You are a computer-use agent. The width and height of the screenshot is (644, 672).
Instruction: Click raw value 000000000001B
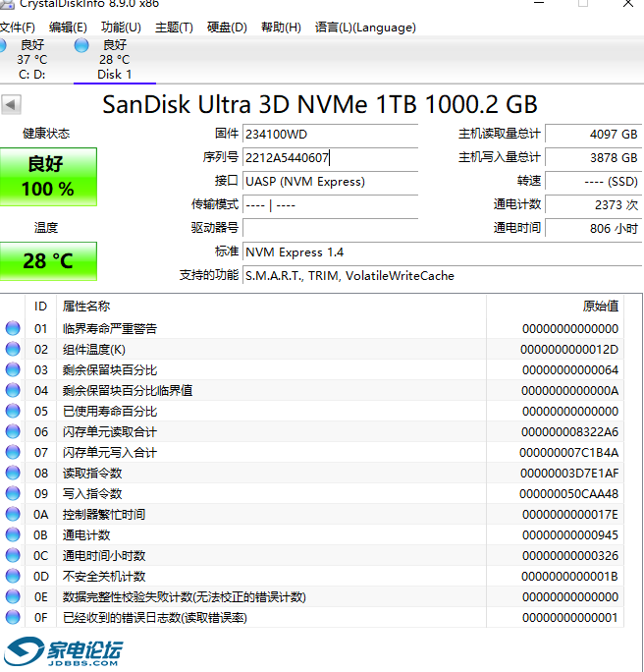point(569,577)
